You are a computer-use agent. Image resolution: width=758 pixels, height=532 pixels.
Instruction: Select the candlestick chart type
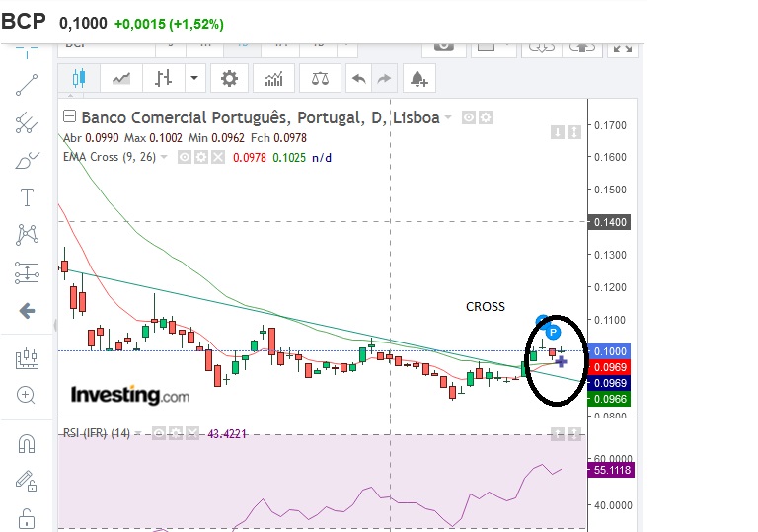[x=79, y=78]
